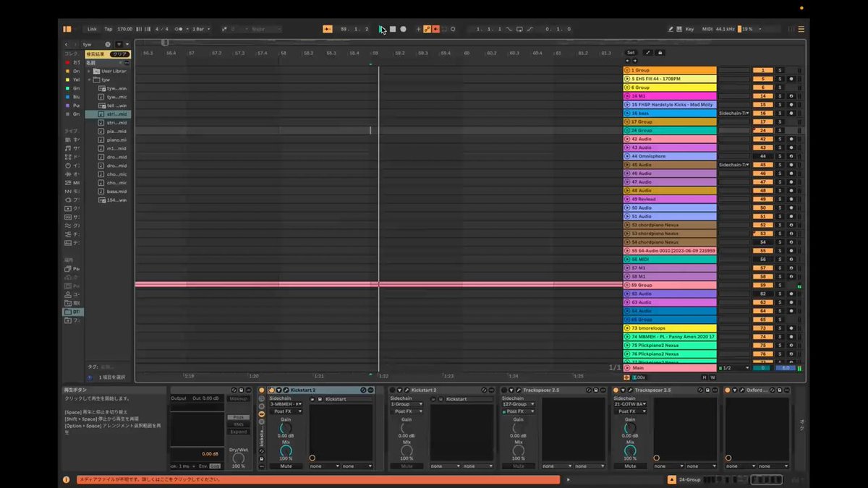Unfold the 17 Group track

click(x=626, y=122)
